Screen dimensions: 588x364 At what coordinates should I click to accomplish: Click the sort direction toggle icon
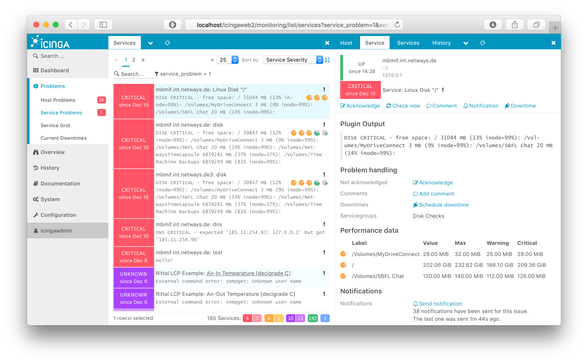327,60
